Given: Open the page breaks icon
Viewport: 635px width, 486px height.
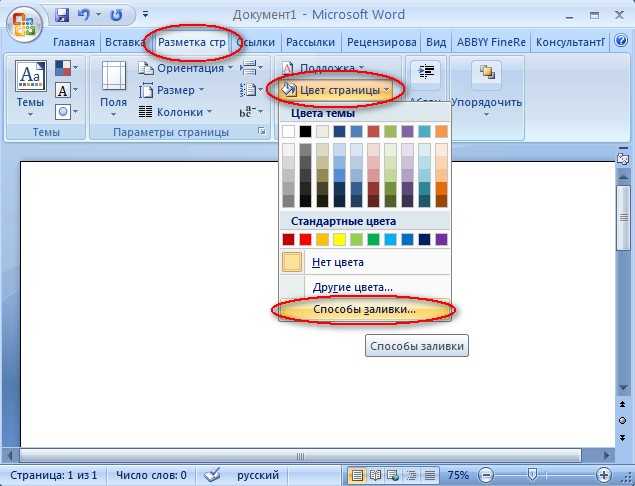Looking at the screenshot, I should pyautogui.click(x=251, y=68).
